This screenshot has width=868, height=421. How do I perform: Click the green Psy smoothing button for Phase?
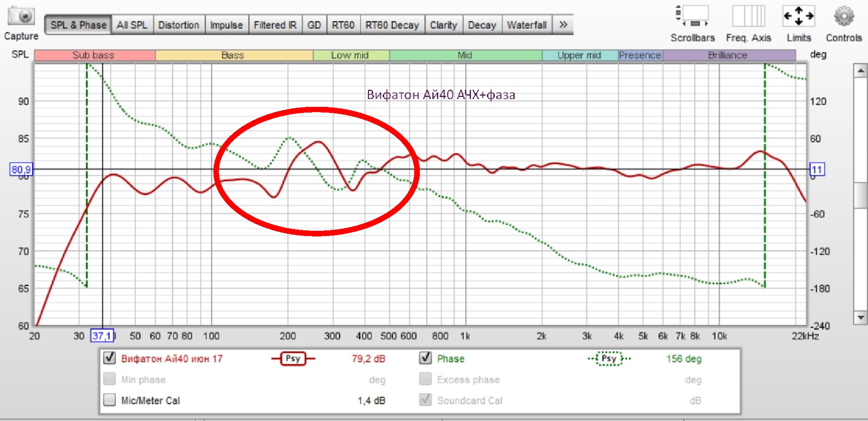[609, 359]
